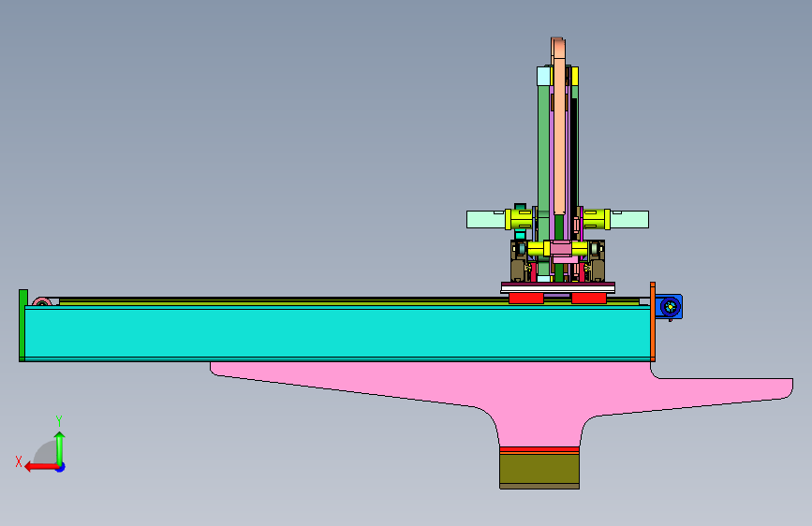Select the left yellow cylinder body
812x526 pixels.
pyautogui.click(x=519, y=220)
